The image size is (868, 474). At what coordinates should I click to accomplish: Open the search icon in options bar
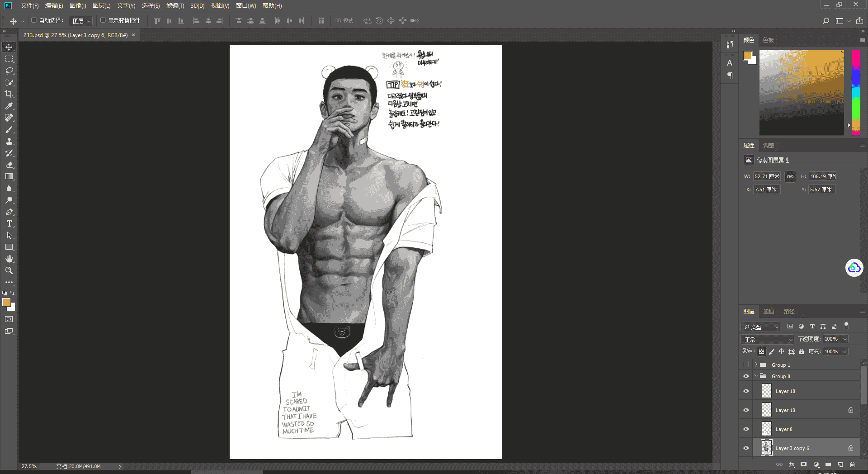pyautogui.click(x=826, y=21)
